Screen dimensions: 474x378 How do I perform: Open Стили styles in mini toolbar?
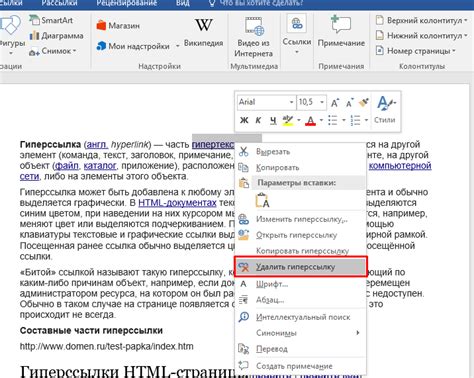click(x=385, y=110)
